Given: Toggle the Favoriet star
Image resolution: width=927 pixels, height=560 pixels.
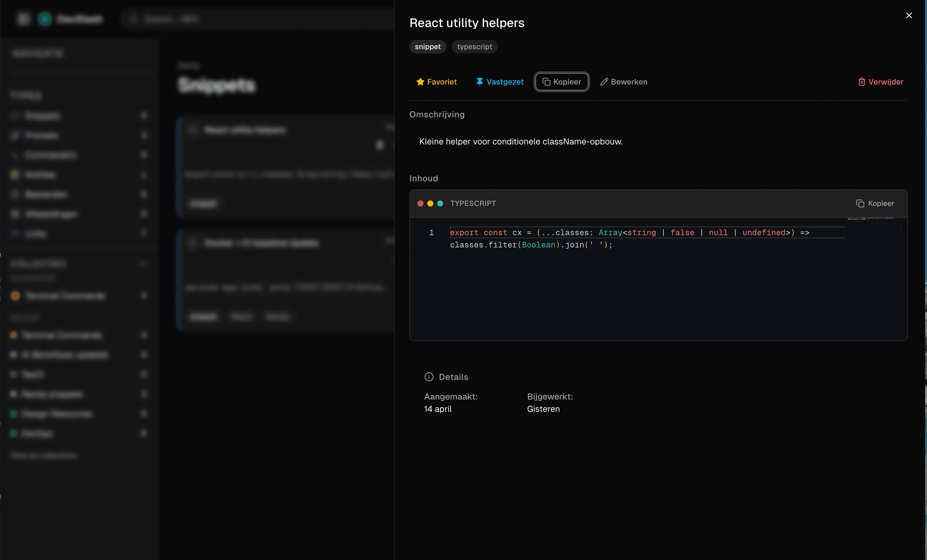Looking at the screenshot, I should click(x=436, y=82).
